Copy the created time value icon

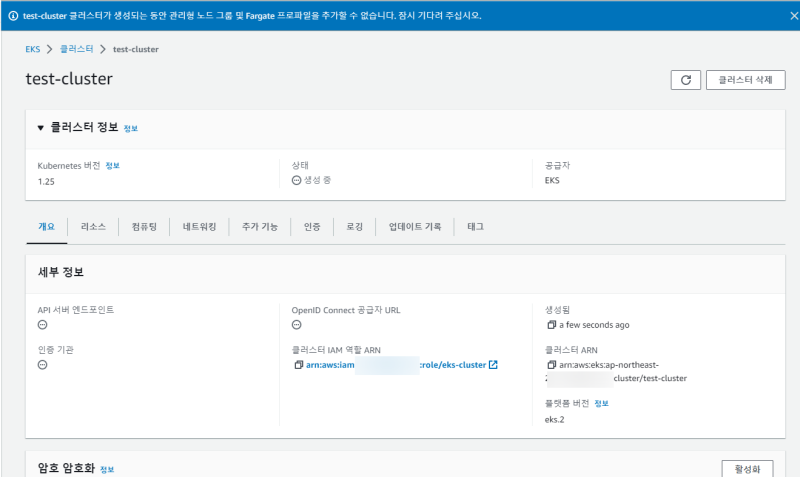[x=551, y=325]
